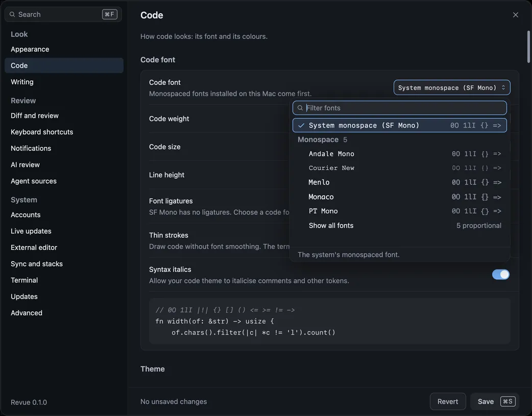This screenshot has width=532, height=416.
Task: Open Advanced settings
Action: 64,313
